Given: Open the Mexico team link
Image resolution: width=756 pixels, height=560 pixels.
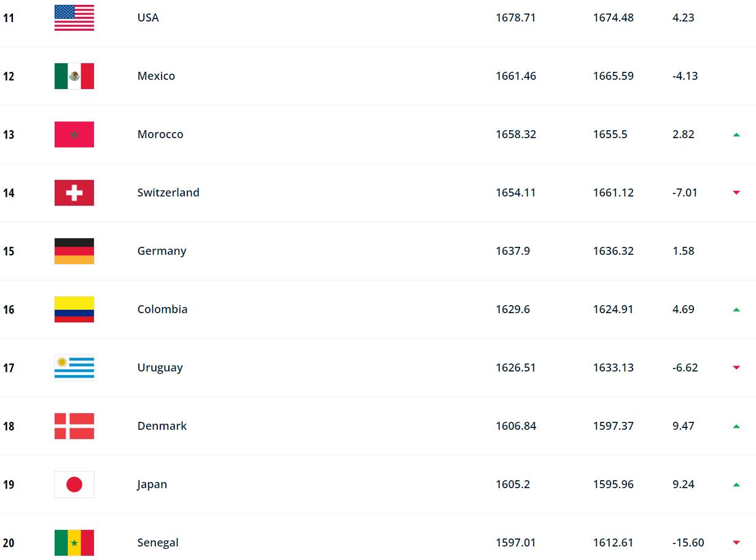Looking at the screenshot, I should (x=156, y=76).
